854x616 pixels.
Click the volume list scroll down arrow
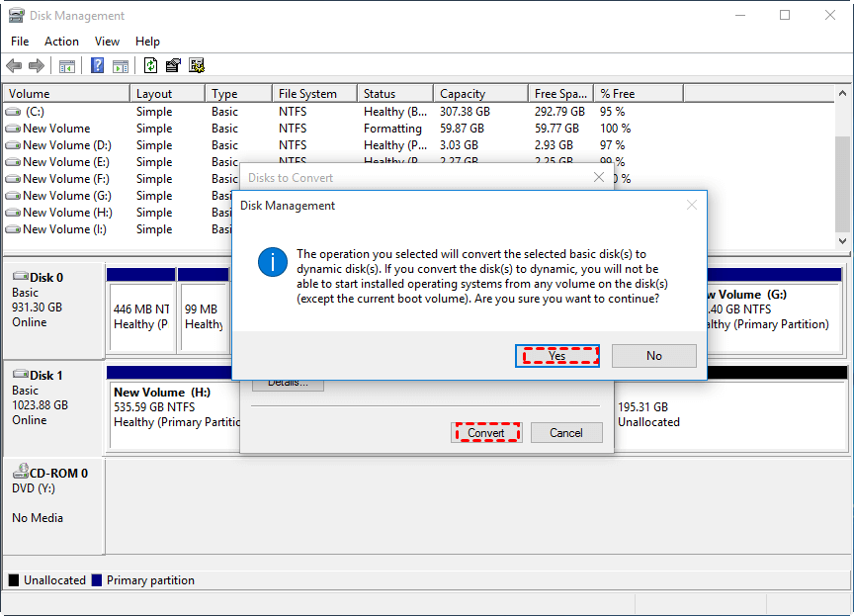[842, 240]
